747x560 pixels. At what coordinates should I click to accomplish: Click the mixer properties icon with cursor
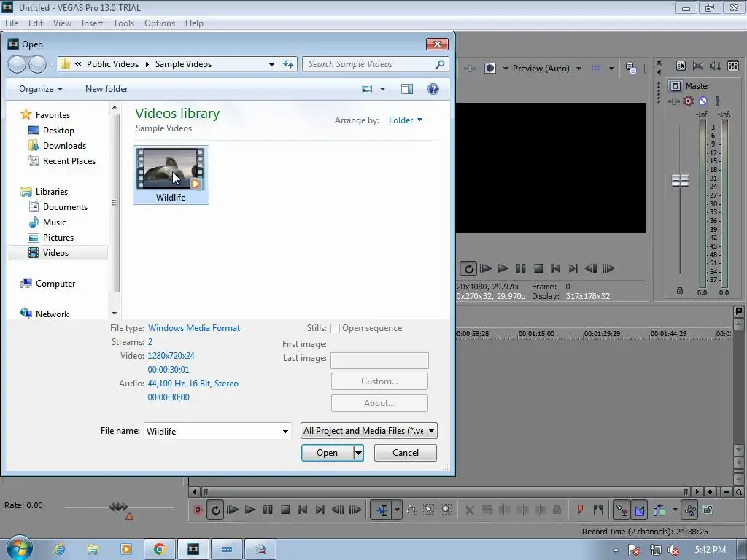(681, 66)
